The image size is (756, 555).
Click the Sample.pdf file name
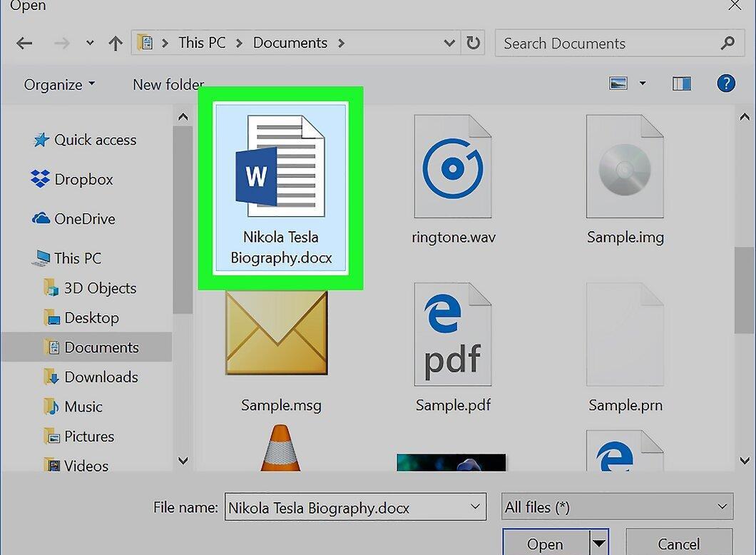click(x=453, y=405)
